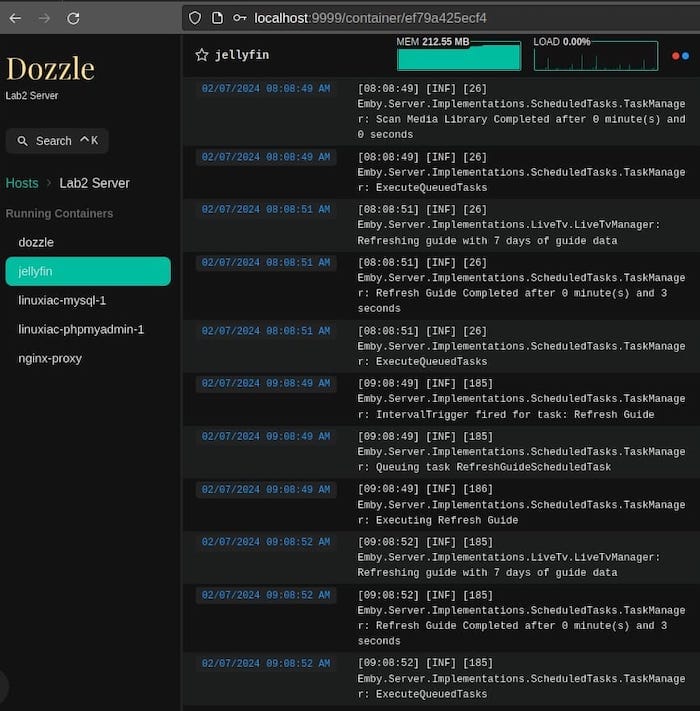This screenshot has height=711, width=700.
Task: Click log line IntervalTrigger fired for Refresh Guide
Action: pos(521,399)
